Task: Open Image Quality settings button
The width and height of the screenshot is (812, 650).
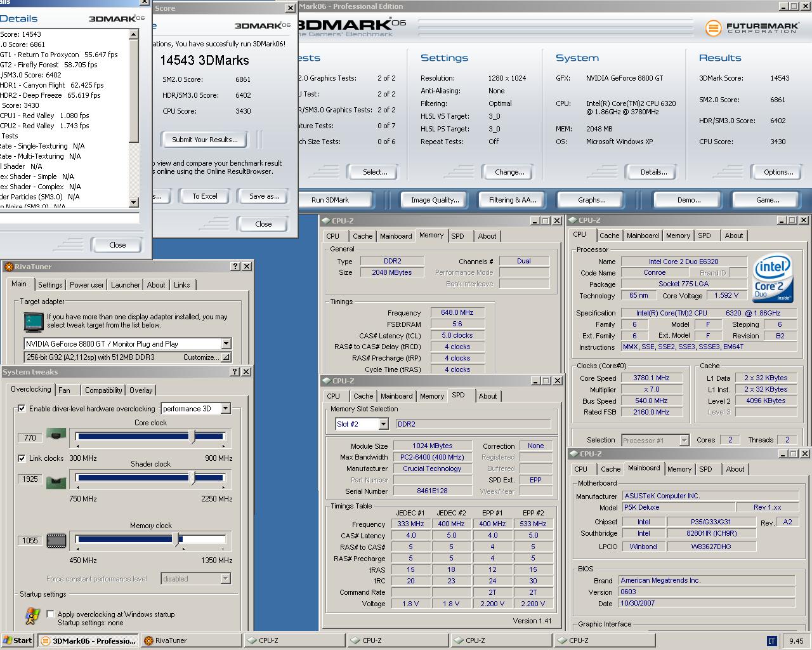Action: (435, 200)
